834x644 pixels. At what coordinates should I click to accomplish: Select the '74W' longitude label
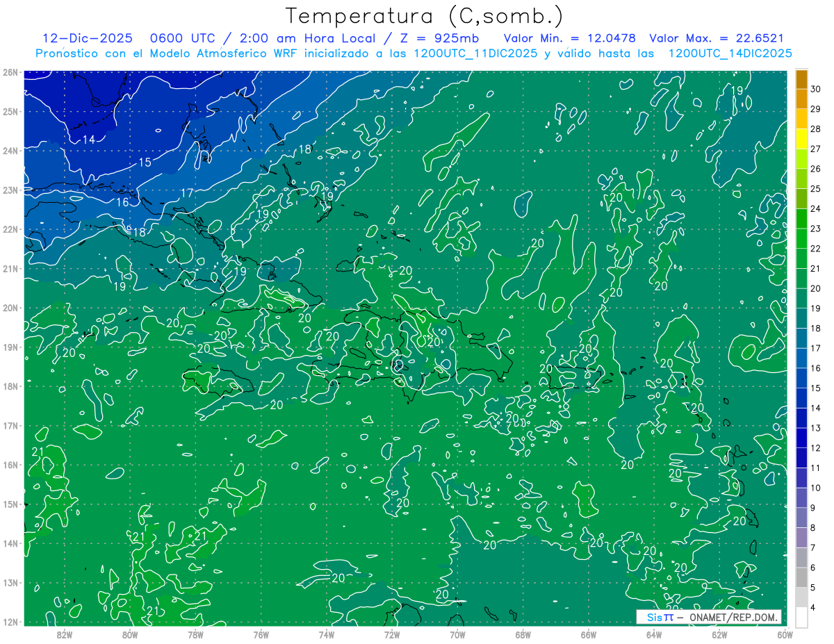pos(327,634)
